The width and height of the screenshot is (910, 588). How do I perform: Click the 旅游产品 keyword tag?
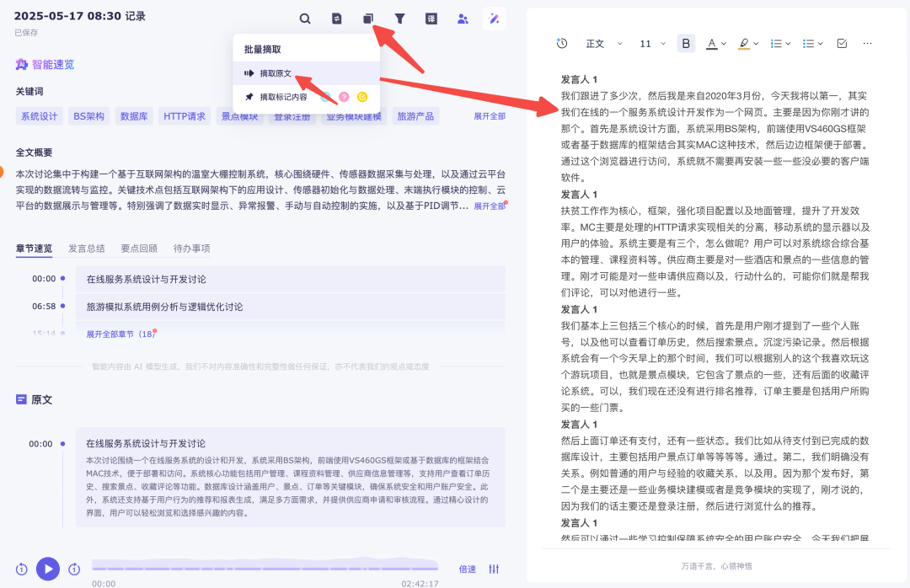point(415,116)
